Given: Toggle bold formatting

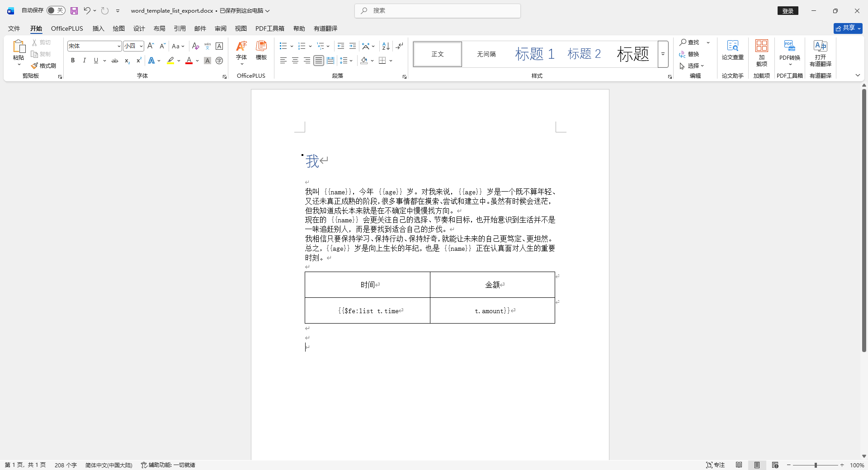Looking at the screenshot, I should [73, 61].
